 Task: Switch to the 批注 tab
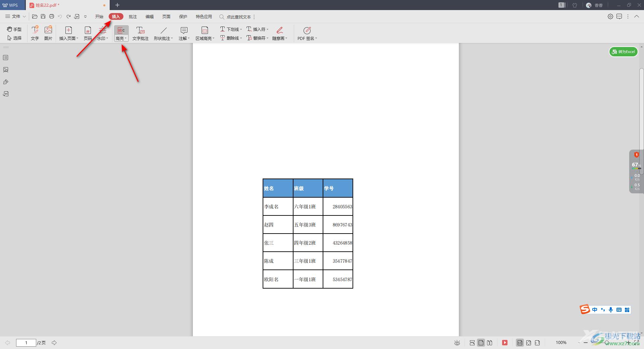pyautogui.click(x=133, y=16)
